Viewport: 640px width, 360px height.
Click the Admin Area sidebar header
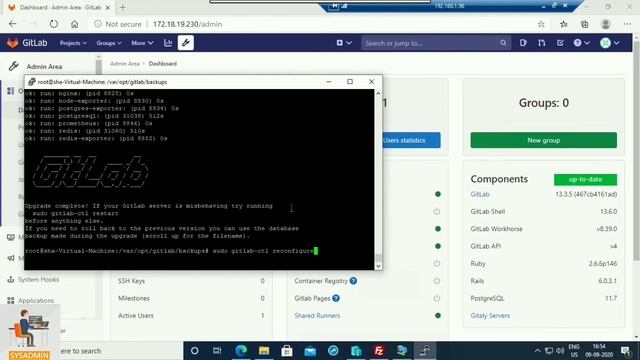[x=44, y=67]
